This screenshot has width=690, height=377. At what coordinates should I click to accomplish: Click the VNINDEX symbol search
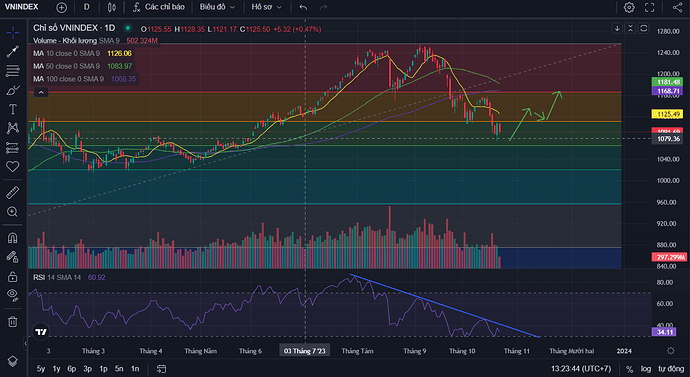click(22, 7)
